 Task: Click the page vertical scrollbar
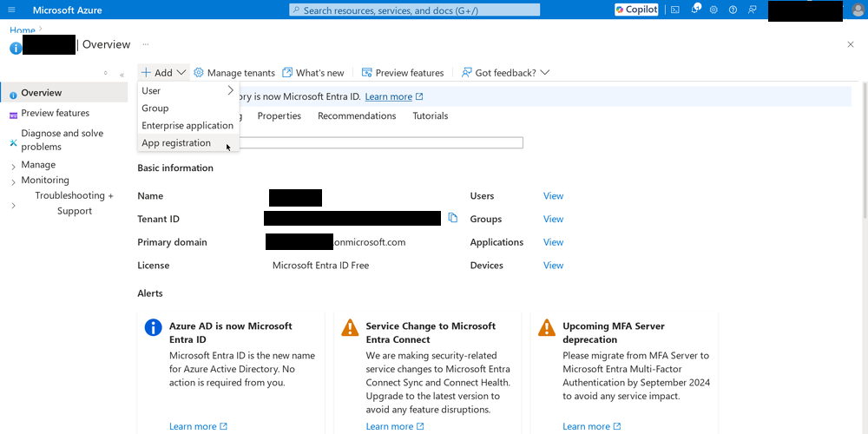(865, 151)
